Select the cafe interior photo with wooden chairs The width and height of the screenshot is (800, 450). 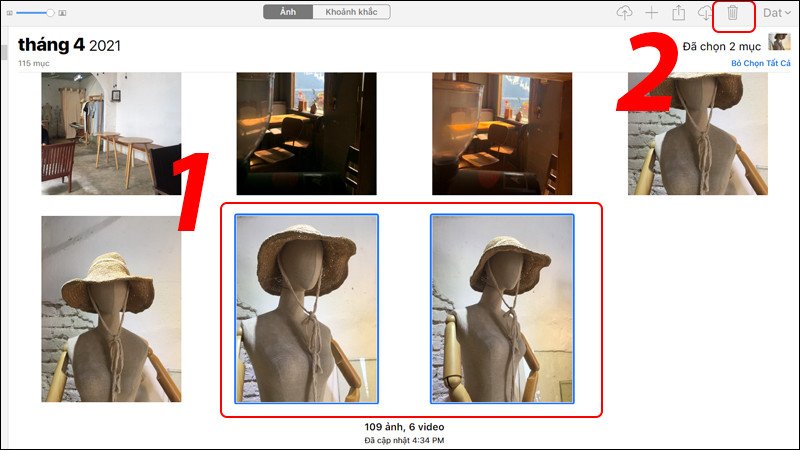pos(111,133)
